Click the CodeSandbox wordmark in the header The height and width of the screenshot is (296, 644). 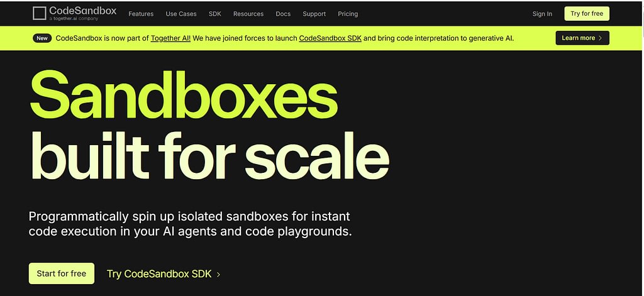83,11
